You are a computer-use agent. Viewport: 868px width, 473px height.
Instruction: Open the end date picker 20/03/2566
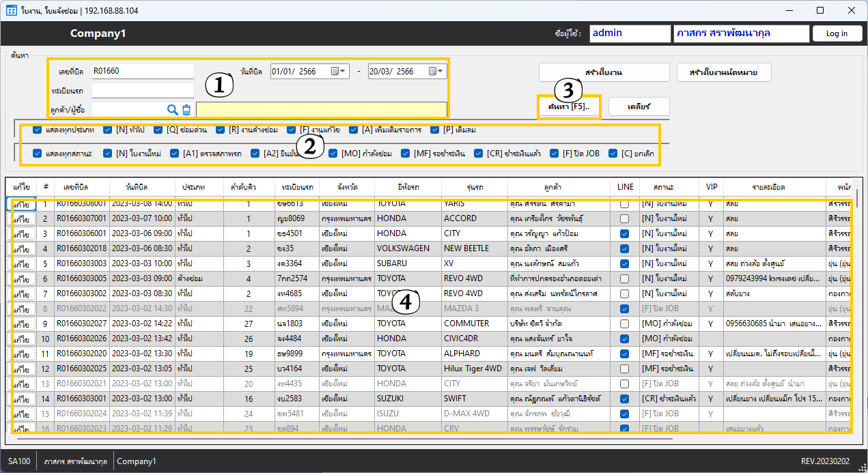(436, 71)
